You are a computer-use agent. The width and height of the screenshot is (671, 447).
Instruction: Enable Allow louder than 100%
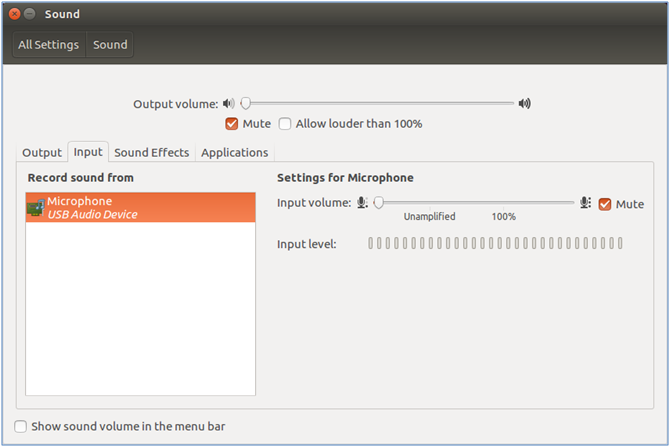pyautogui.click(x=285, y=124)
